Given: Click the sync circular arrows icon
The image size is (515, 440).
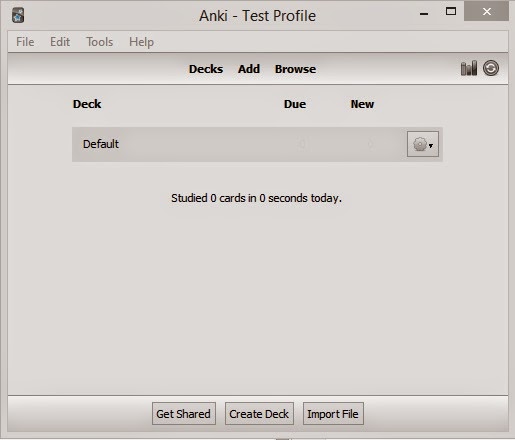Looking at the screenshot, I should 491,68.
